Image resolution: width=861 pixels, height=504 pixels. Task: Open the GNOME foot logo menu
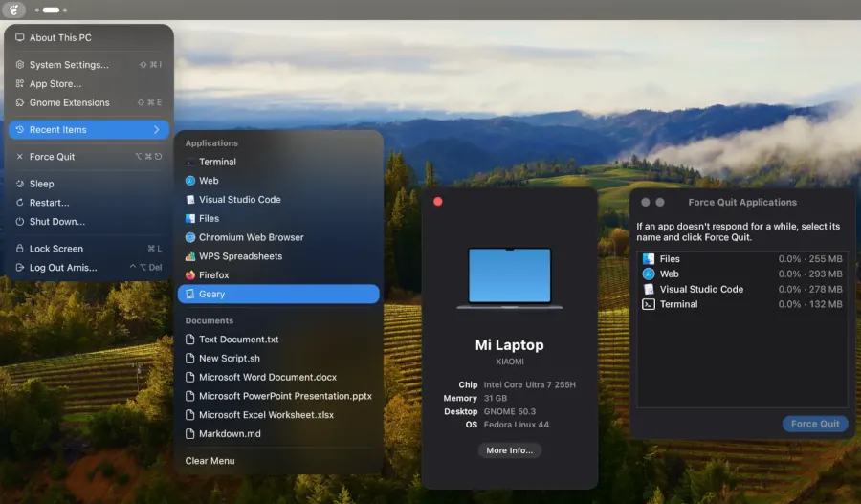coord(13,10)
